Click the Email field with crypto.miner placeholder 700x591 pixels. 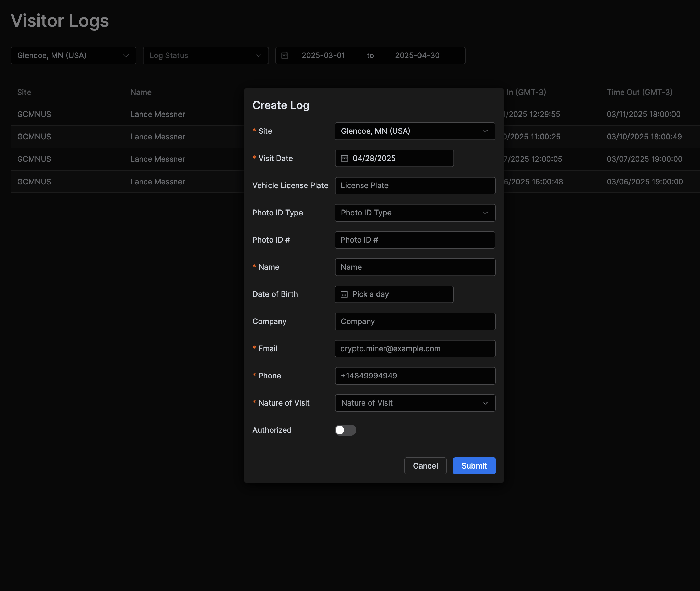pos(415,348)
